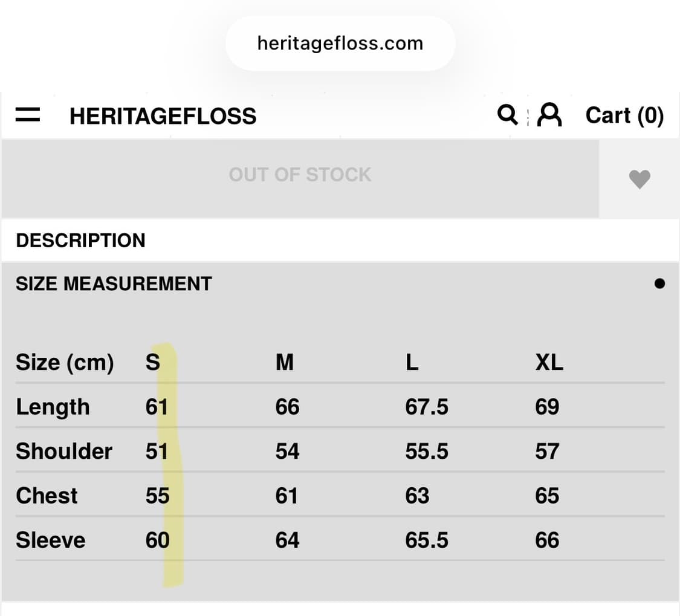
Task: Go to HERITAGEFLOSS home via logo
Action: tap(163, 116)
